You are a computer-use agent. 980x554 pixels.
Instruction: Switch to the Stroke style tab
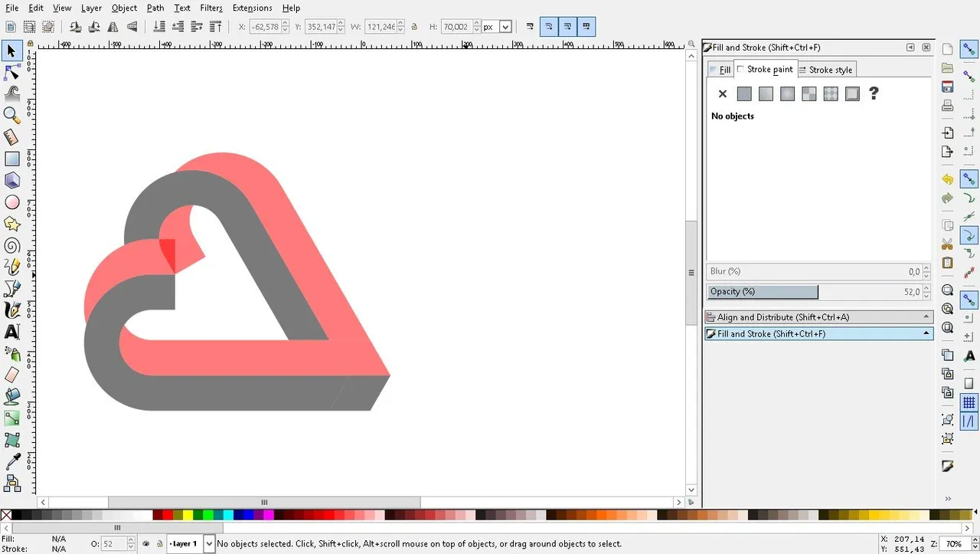click(x=825, y=70)
